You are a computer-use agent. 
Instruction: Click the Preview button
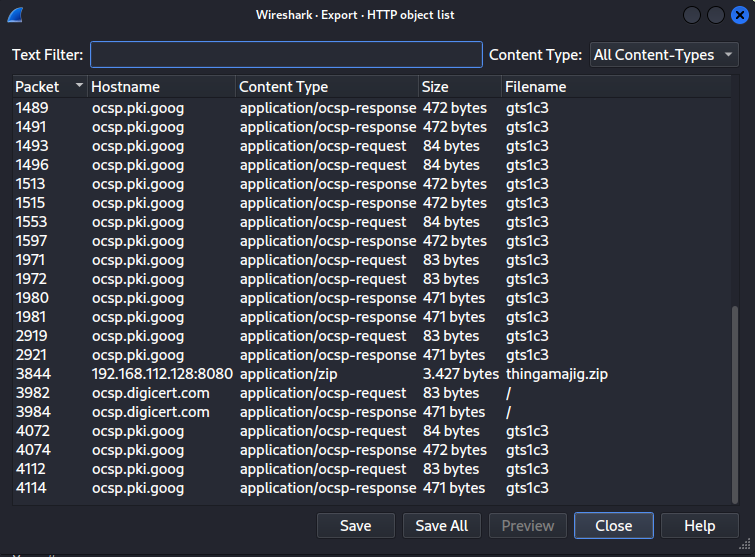[528, 526]
